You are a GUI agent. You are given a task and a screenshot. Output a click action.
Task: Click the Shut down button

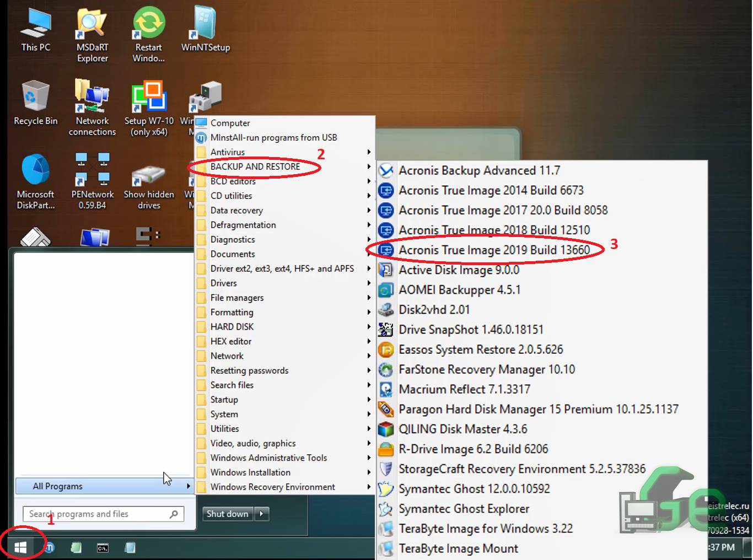(228, 514)
